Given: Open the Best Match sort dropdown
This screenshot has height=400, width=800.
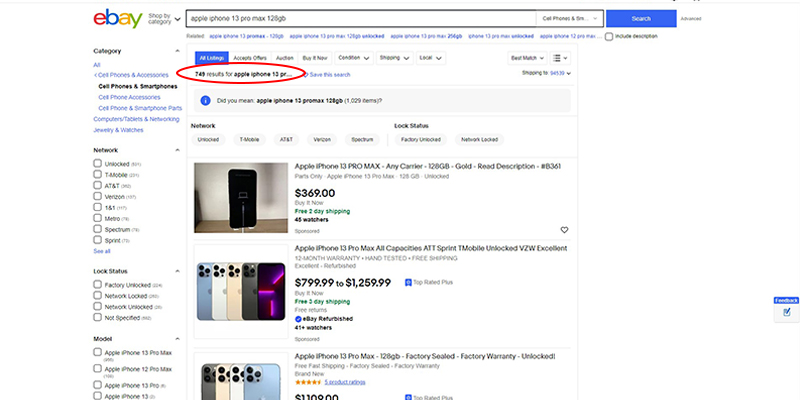Looking at the screenshot, I should click(x=528, y=58).
